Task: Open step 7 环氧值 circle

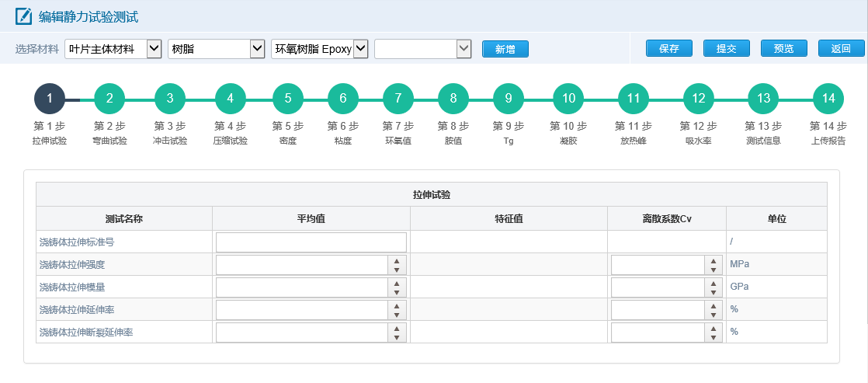Action: tap(398, 99)
